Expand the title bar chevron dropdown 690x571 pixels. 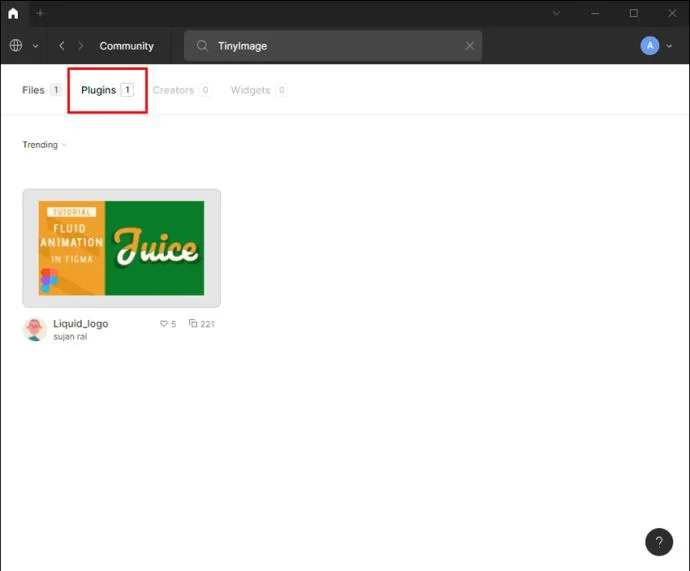(556, 13)
